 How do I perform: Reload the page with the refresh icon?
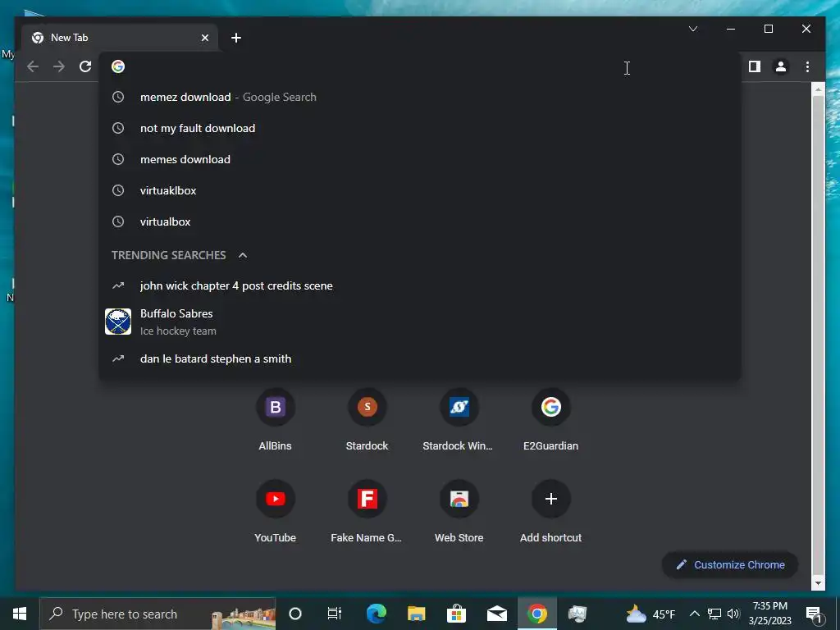tap(85, 66)
